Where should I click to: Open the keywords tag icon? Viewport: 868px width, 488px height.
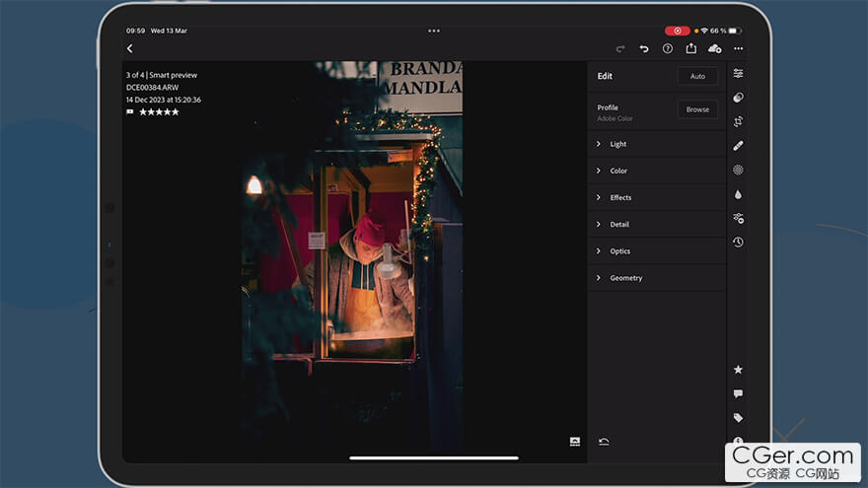click(738, 418)
